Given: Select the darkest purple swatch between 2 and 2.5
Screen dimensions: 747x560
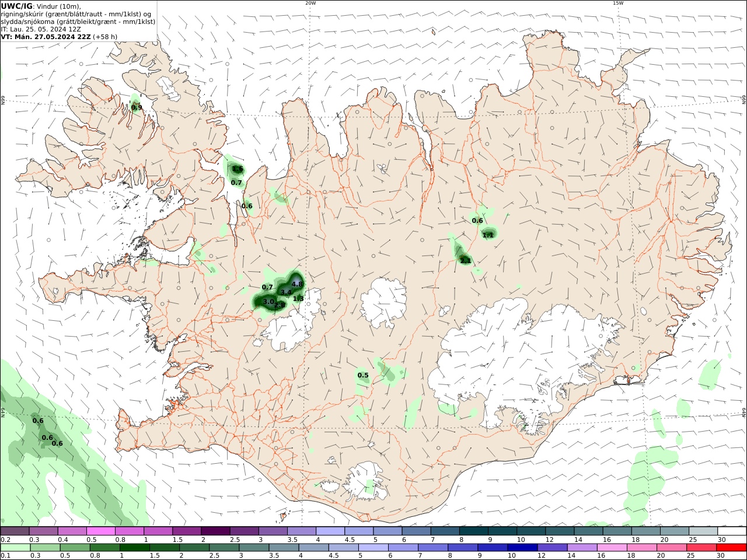Looking at the screenshot, I should click(x=215, y=531).
